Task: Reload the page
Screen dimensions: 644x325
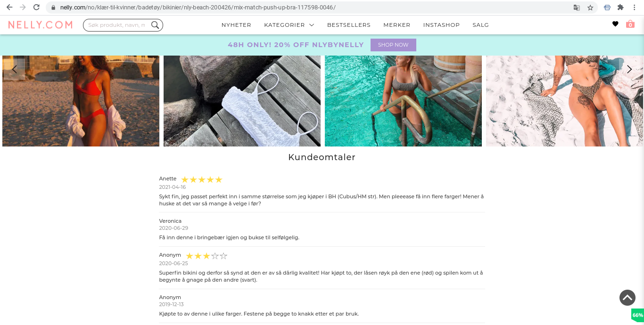Action: [x=36, y=8]
